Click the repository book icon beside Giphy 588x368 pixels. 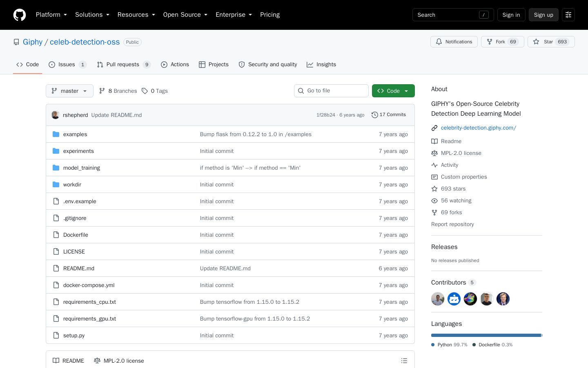pos(16,42)
